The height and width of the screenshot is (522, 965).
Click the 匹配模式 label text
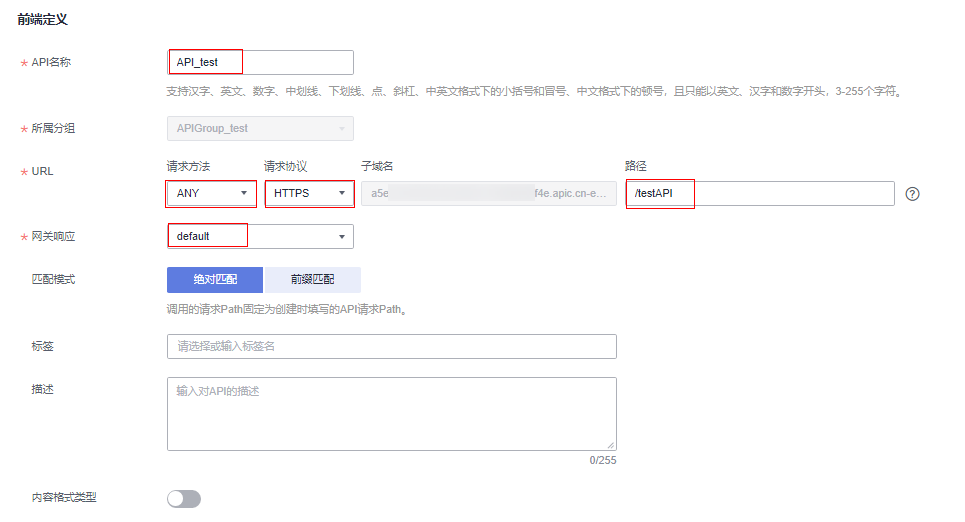point(53,279)
